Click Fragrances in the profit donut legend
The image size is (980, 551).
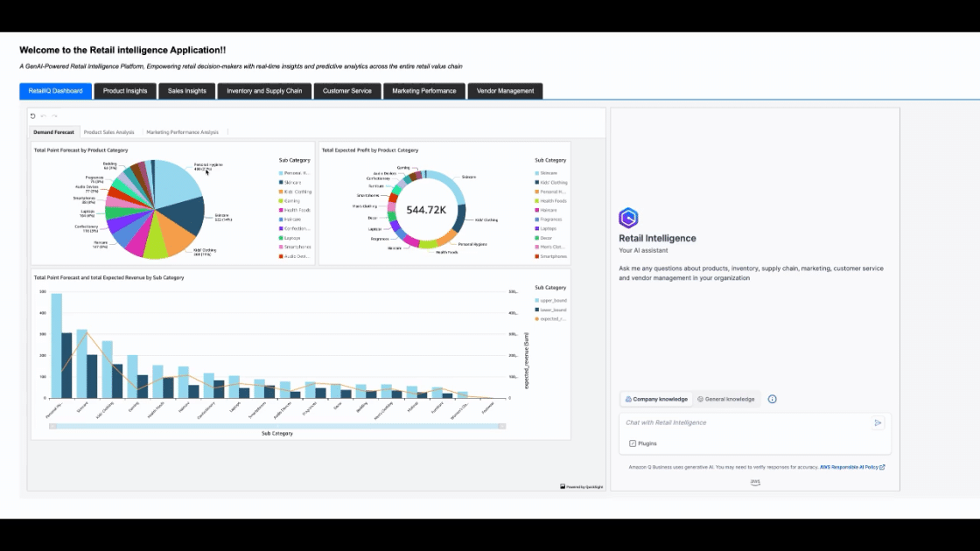click(549, 220)
